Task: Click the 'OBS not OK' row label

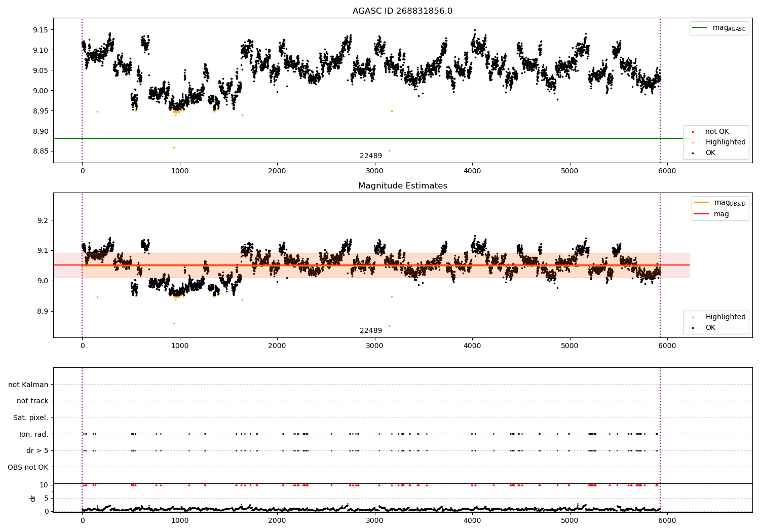Action: [28, 467]
